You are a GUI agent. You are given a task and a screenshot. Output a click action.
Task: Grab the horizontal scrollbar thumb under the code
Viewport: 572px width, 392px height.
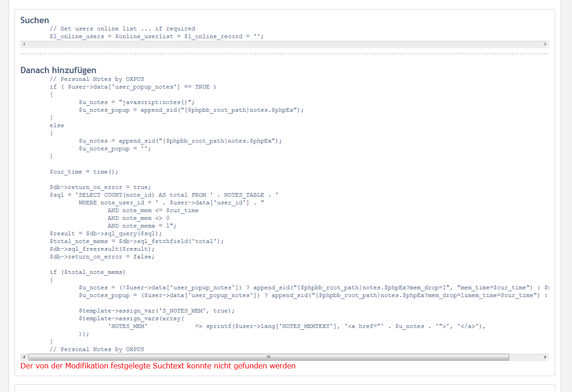(x=268, y=357)
